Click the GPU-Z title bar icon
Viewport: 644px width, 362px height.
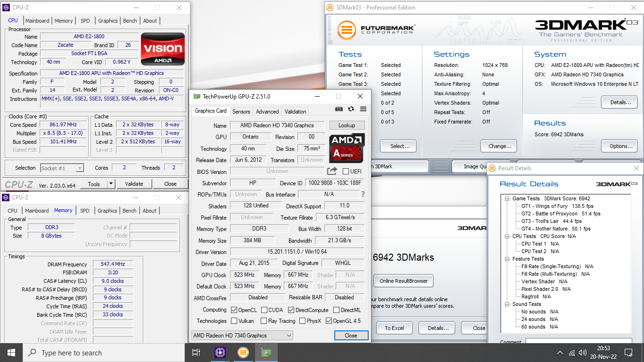(x=197, y=96)
